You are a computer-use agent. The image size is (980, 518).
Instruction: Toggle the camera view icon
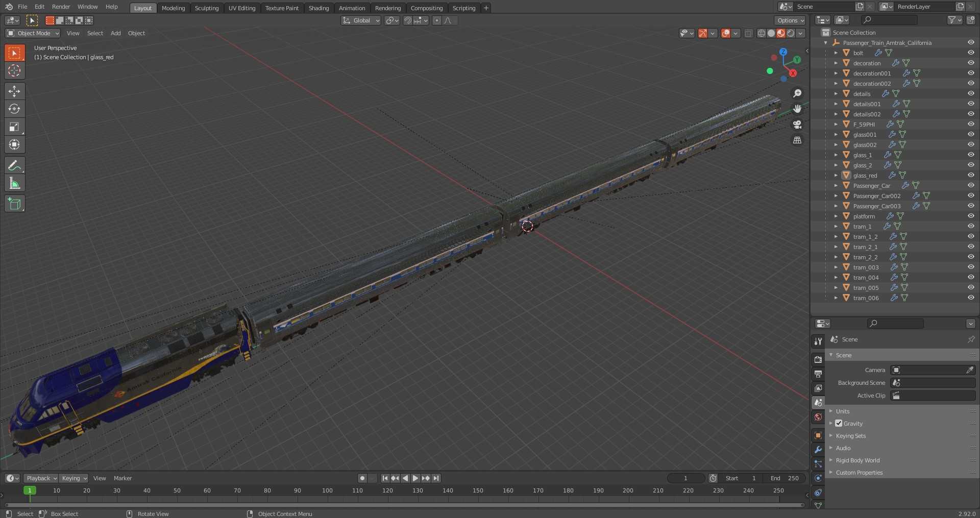click(x=797, y=125)
